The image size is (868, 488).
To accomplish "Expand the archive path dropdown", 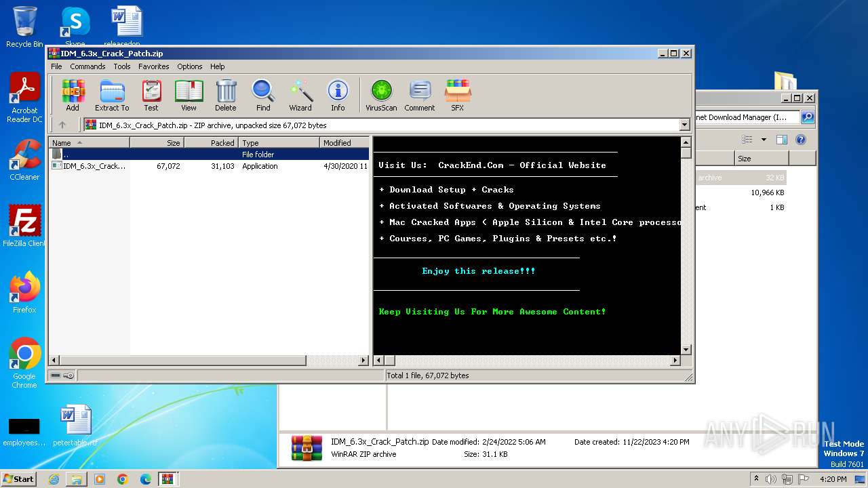I will [684, 125].
